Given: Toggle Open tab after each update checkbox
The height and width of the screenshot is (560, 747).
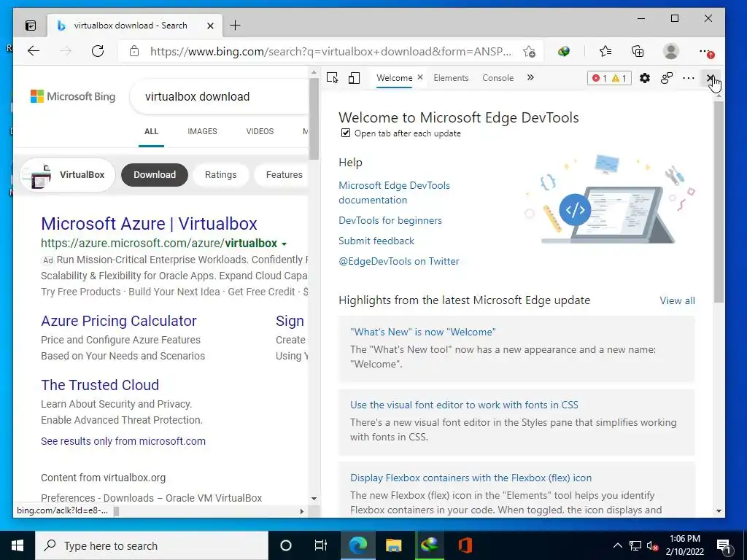Looking at the screenshot, I should [345, 133].
